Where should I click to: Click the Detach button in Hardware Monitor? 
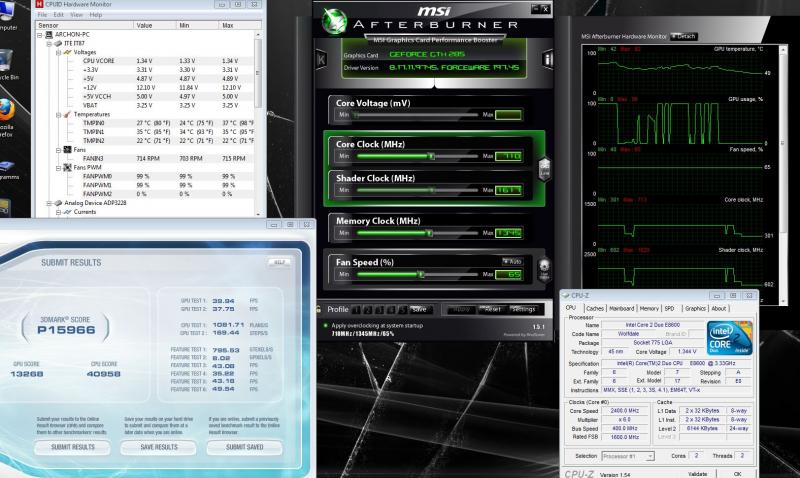[x=684, y=36]
